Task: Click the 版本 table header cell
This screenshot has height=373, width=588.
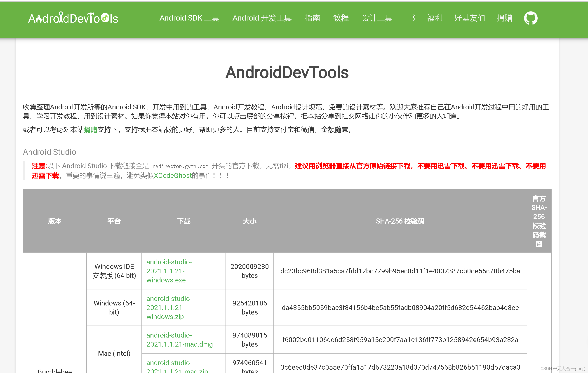Action: 55,221
